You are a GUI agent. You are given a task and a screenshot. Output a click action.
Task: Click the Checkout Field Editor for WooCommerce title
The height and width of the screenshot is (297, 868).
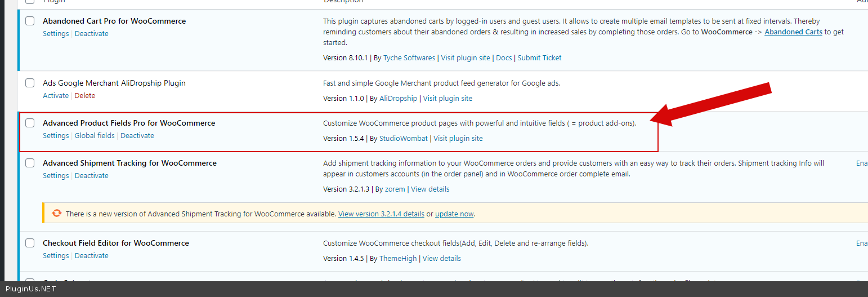click(116, 243)
